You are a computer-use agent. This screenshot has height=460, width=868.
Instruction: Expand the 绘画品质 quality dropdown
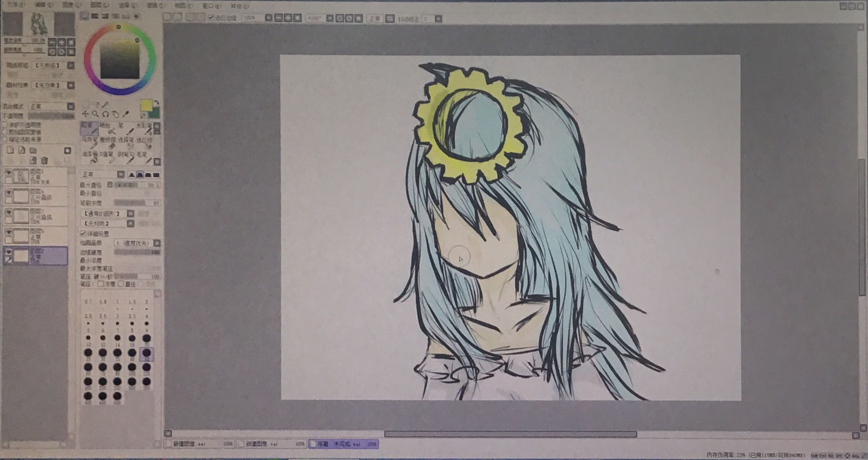(x=157, y=243)
